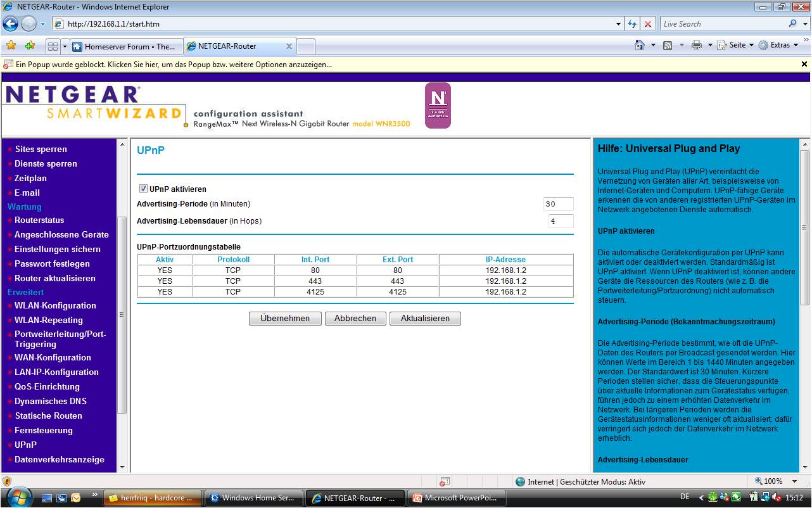The height and width of the screenshot is (508, 812).
Task: Click Switch between windows quick launch icon
Action: coord(61,498)
